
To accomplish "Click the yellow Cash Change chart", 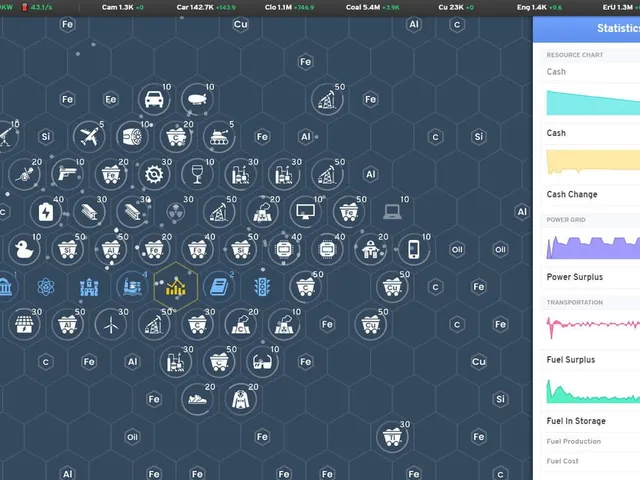I will click(593, 162).
